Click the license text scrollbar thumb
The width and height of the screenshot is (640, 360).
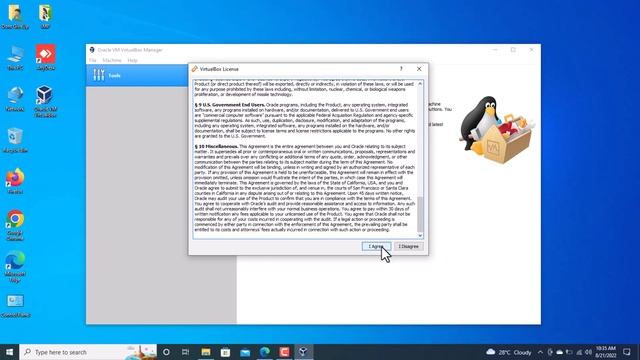[420, 214]
